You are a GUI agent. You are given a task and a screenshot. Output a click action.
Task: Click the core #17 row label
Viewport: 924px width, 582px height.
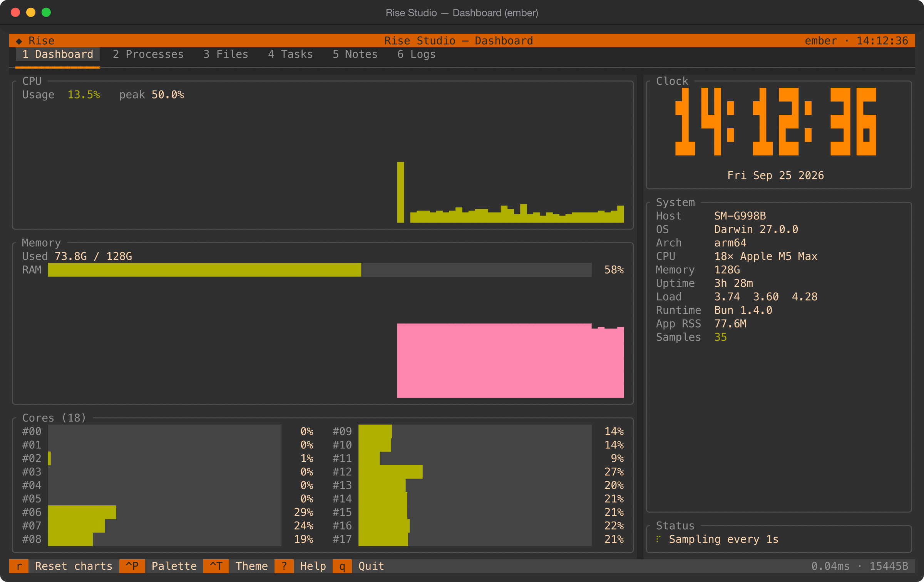coord(342,539)
